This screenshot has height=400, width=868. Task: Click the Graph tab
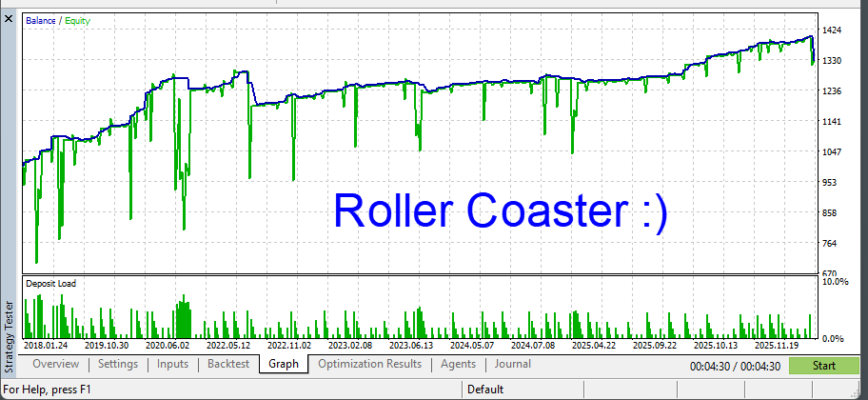click(284, 364)
